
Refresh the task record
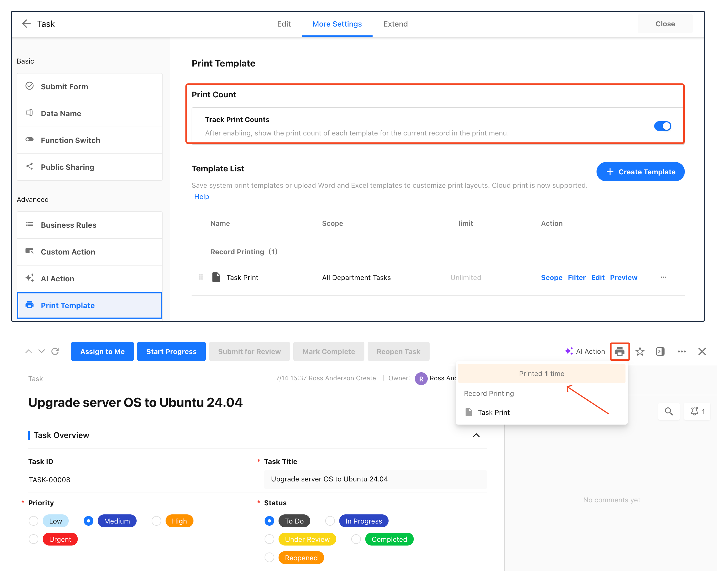click(55, 351)
